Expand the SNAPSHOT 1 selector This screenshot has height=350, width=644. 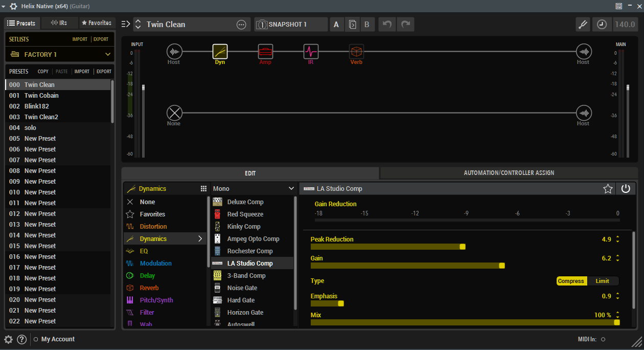click(x=291, y=25)
